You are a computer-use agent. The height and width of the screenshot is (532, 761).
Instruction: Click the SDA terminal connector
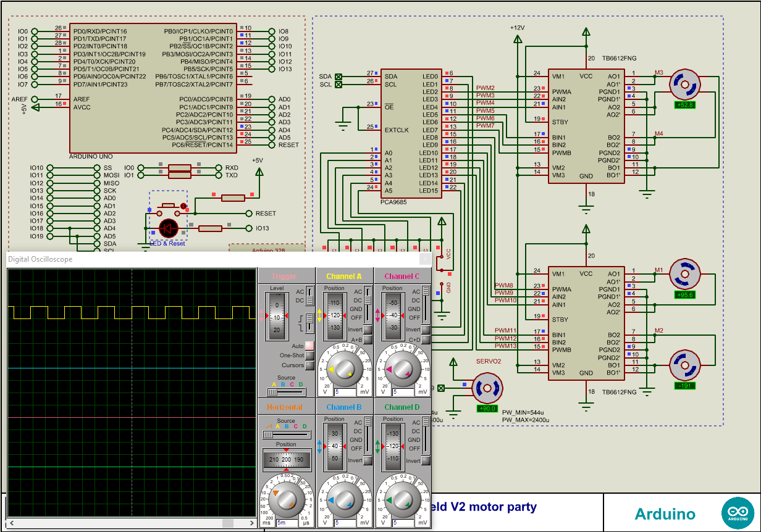339,75
